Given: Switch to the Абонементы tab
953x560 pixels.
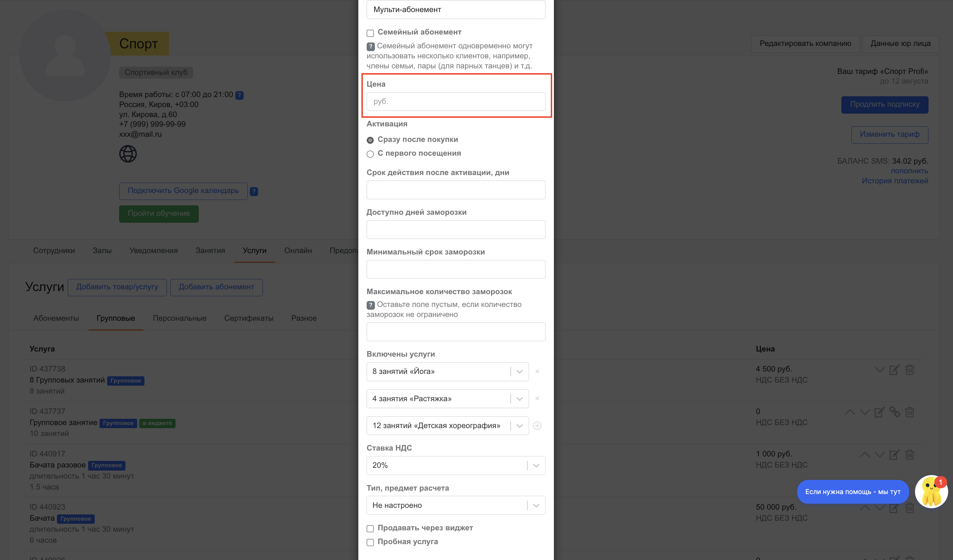Looking at the screenshot, I should click(56, 318).
